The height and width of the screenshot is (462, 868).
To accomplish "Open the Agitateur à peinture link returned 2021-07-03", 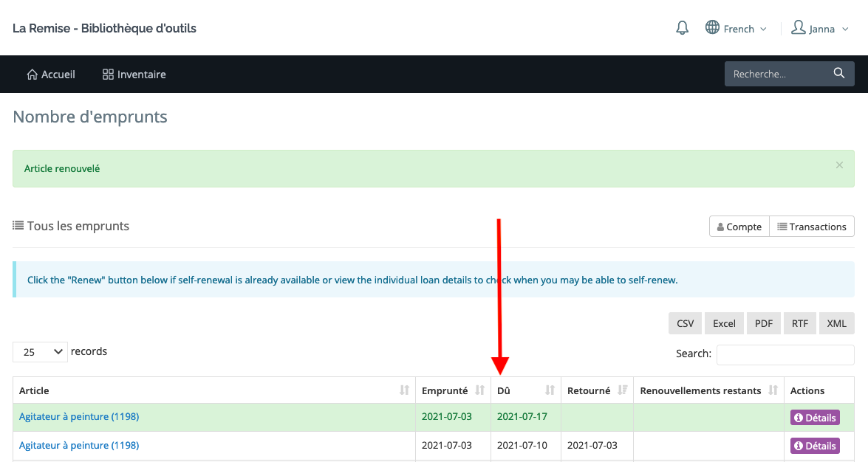I will (x=79, y=445).
